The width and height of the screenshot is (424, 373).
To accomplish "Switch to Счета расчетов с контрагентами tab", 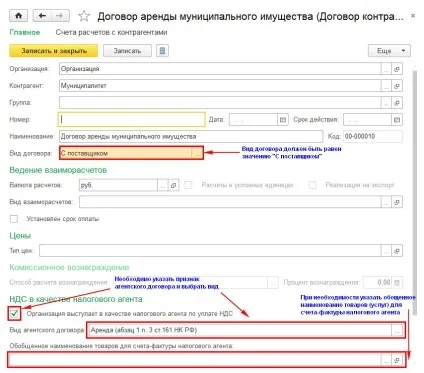I will 111,32.
